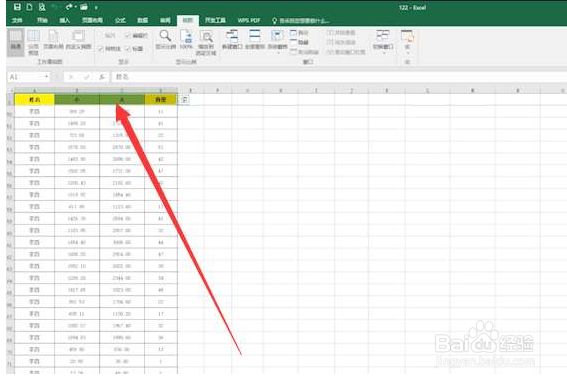The width and height of the screenshot is (567, 381).
Task: Reset zoom to 100%
Action: point(186,40)
